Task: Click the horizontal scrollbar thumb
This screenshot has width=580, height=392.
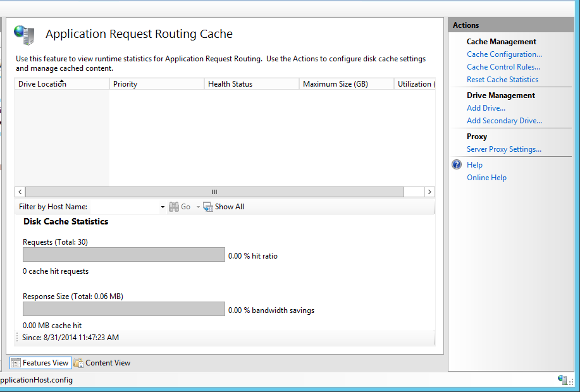Action: click(214, 192)
